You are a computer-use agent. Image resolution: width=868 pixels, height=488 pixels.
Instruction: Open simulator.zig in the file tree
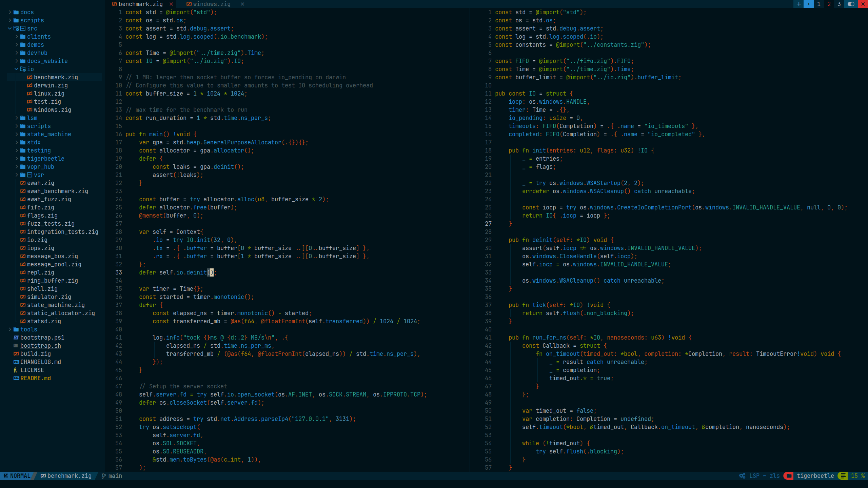[49, 297]
